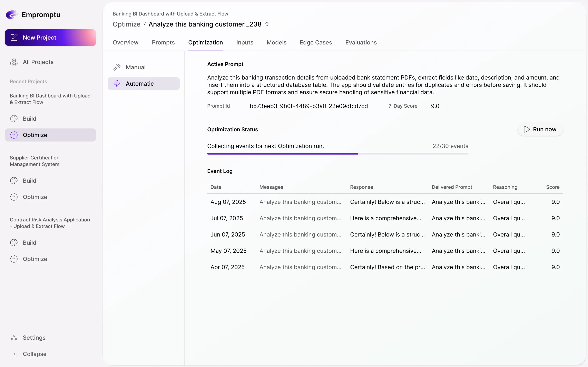
Task: Click the Optimize arrow icon under Contract Risk Analysis
Action: click(14, 259)
